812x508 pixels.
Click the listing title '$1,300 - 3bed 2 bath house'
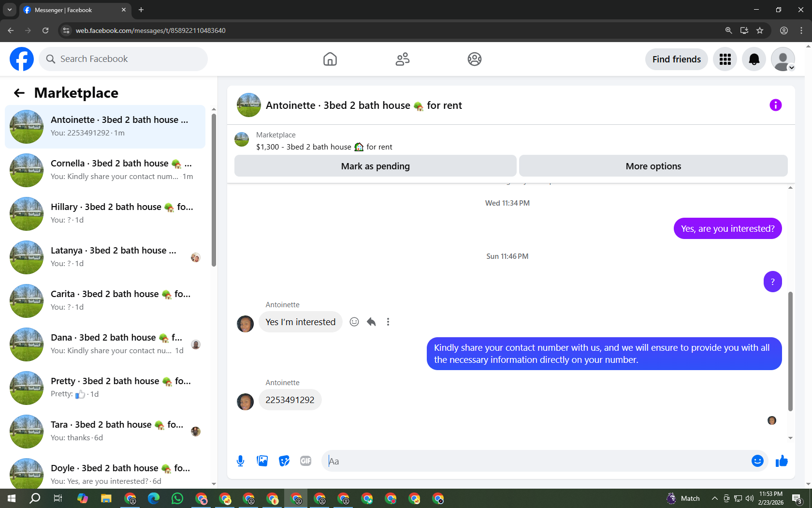pyautogui.click(x=324, y=147)
